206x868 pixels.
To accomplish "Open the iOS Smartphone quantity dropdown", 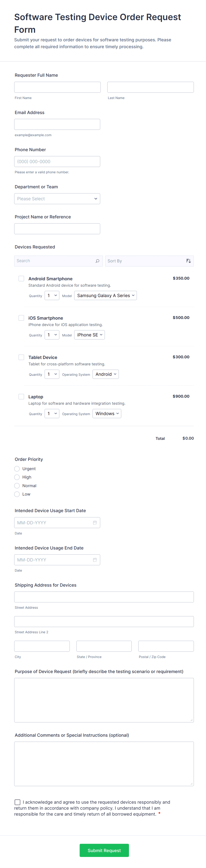I will pos(52,335).
